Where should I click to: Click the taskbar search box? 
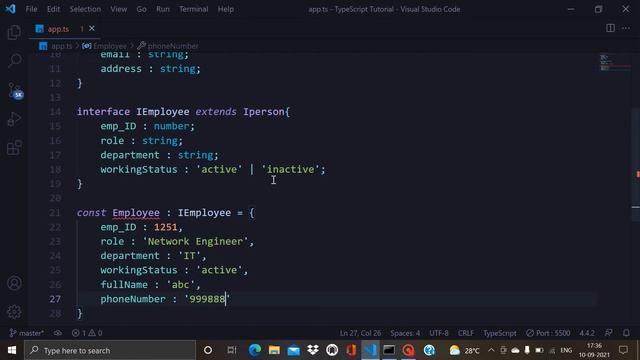pyautogui.click(x=110, y=350)
